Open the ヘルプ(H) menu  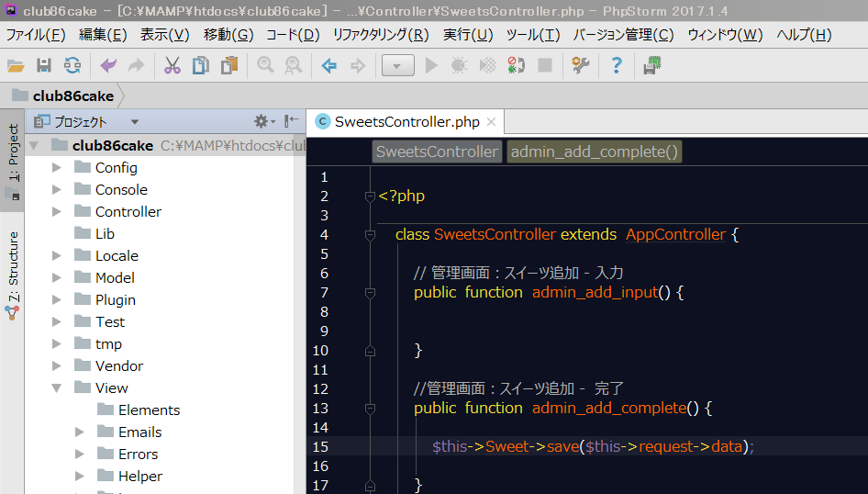point(804,35)
